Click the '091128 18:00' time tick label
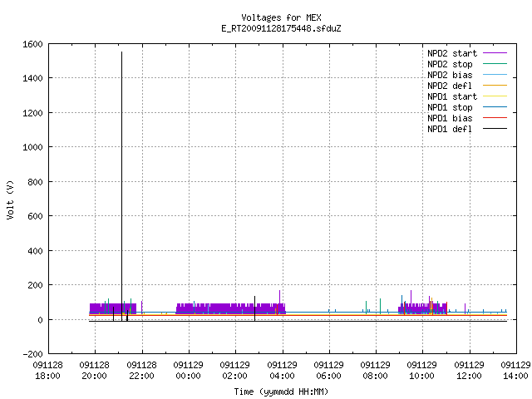Image resolution: width=532 pixels, height=399 pixels. tap(48, 371)
